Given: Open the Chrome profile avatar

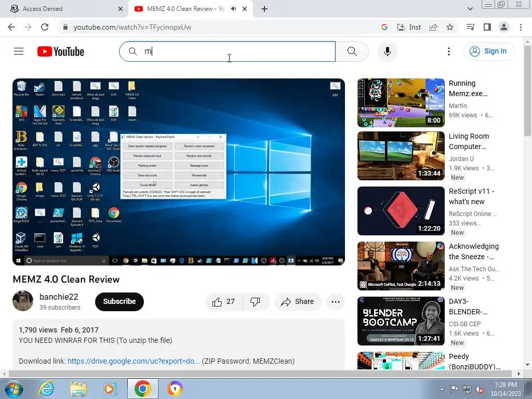Looking at the screenshot, I should pyautogui.click(x=504, y=27).
